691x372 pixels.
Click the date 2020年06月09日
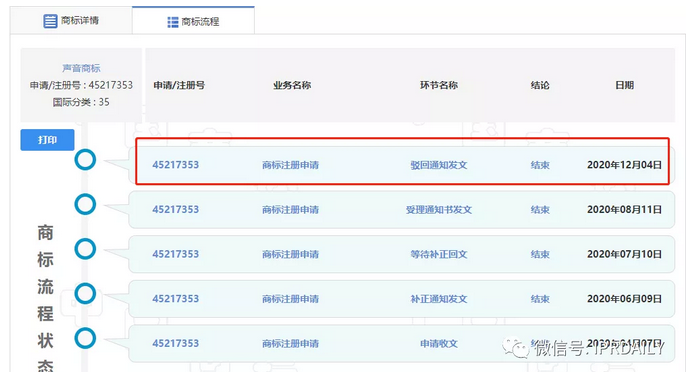click(624, 299)
